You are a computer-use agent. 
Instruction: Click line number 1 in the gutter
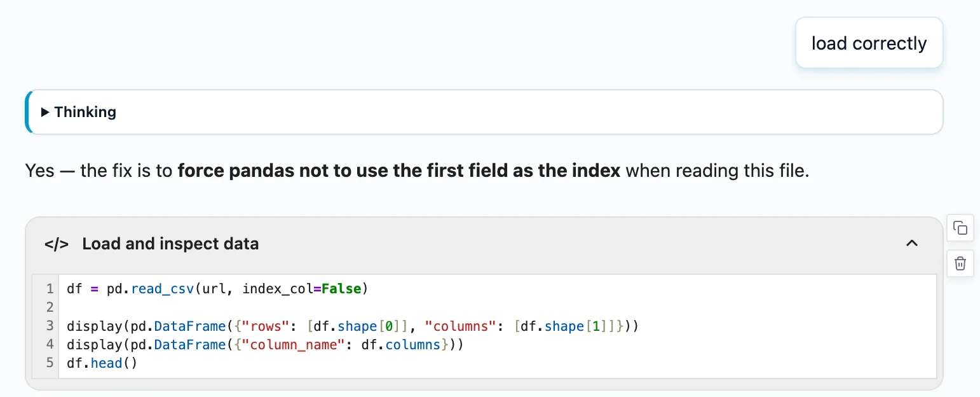point(50,289)
